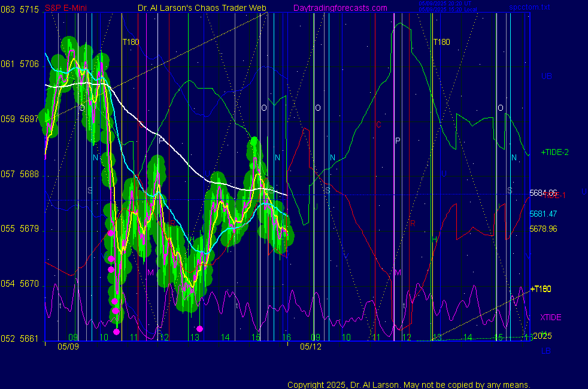Select the +T180 legend label
Viewport: 588px width, 389px height.
[541, 289]
